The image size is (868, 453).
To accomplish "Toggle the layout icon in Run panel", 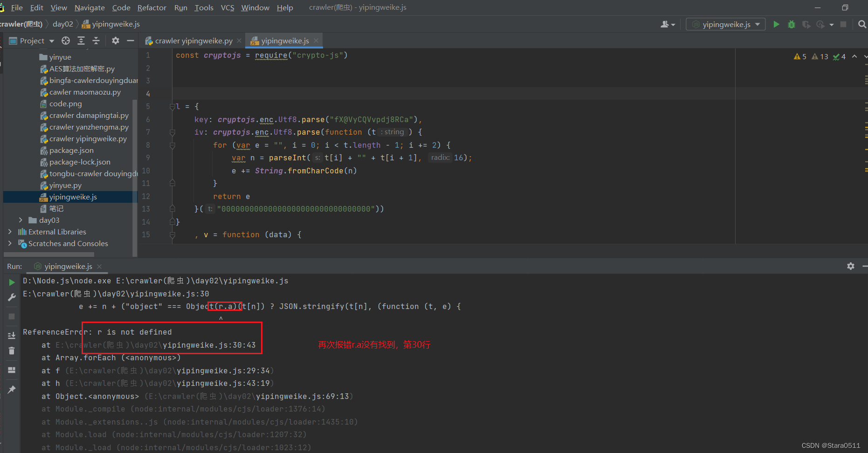I will click(12, 370).
